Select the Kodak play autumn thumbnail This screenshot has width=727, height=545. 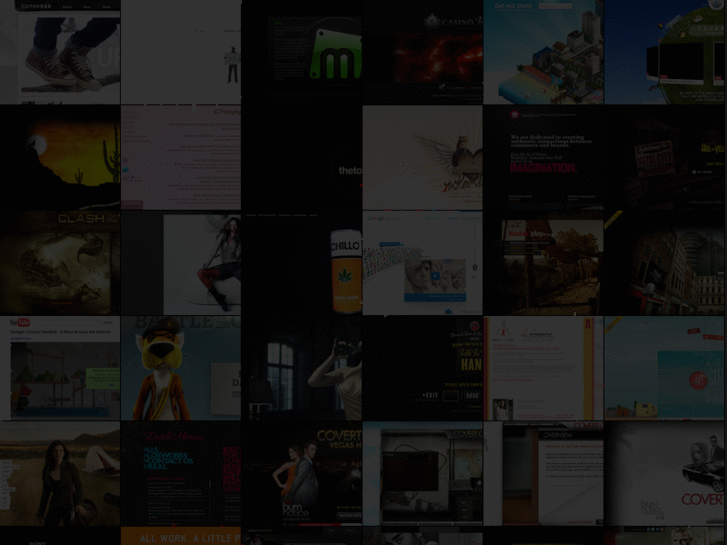[543, 263]
